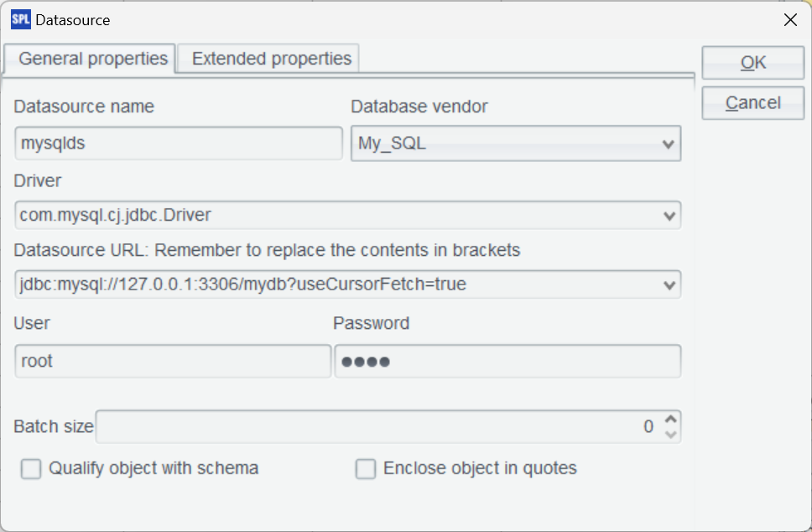Click the Database vendor dropdown chevron icon
812x532 pixels.
coord(669,143)
